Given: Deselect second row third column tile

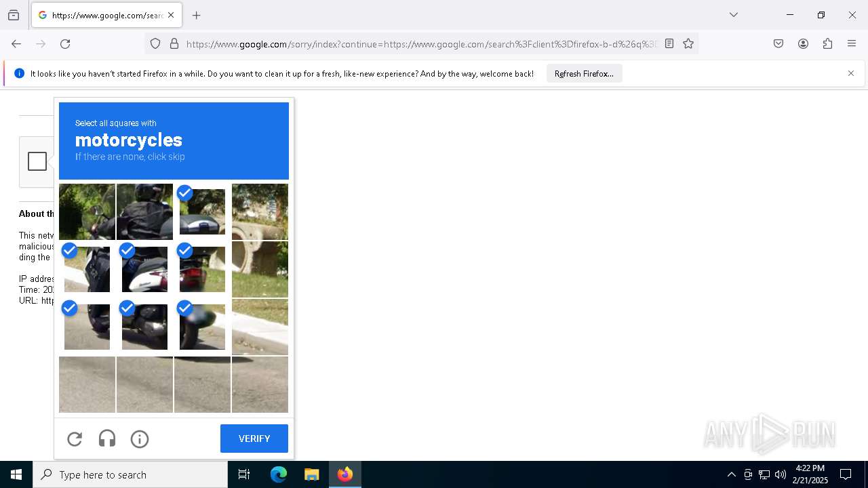Looking at the screenshot, I should [202, 269].
